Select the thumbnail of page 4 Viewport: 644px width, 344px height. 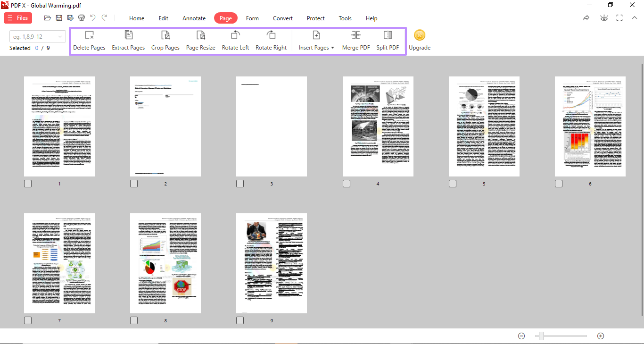pyautogui.click(x=378, y=126)
